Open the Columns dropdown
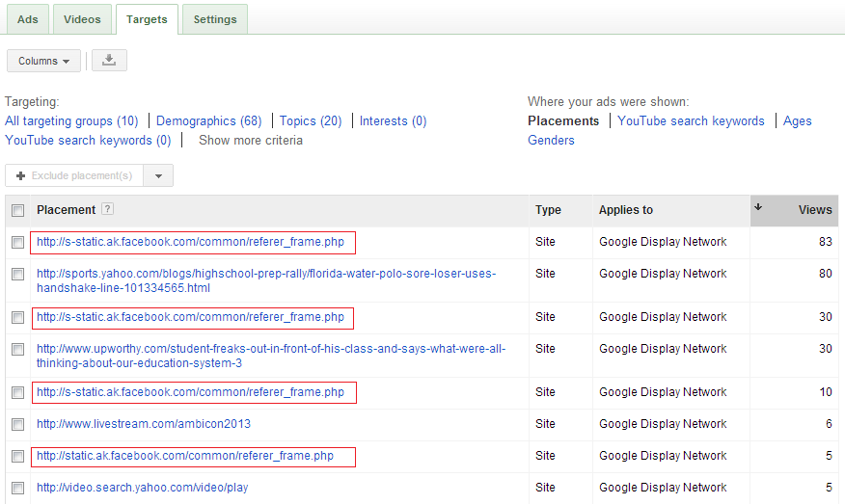 point(43,61)
